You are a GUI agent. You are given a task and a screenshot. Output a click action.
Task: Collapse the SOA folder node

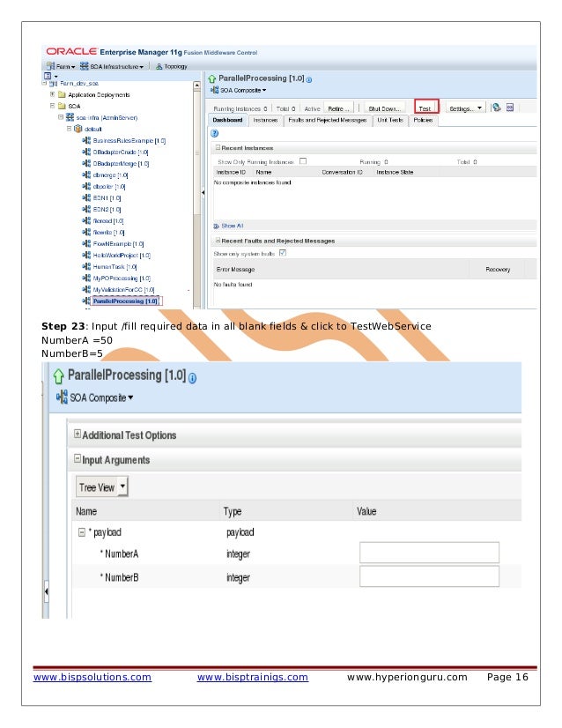[x=53, y=106]
